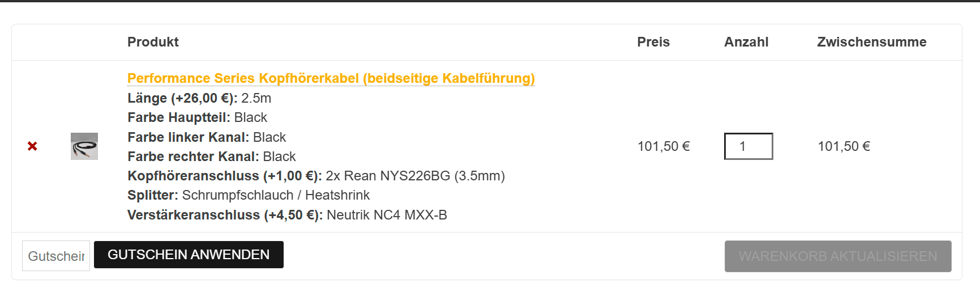
Task: Select the 101,50 € value under Preis
Action: [664, 146]
